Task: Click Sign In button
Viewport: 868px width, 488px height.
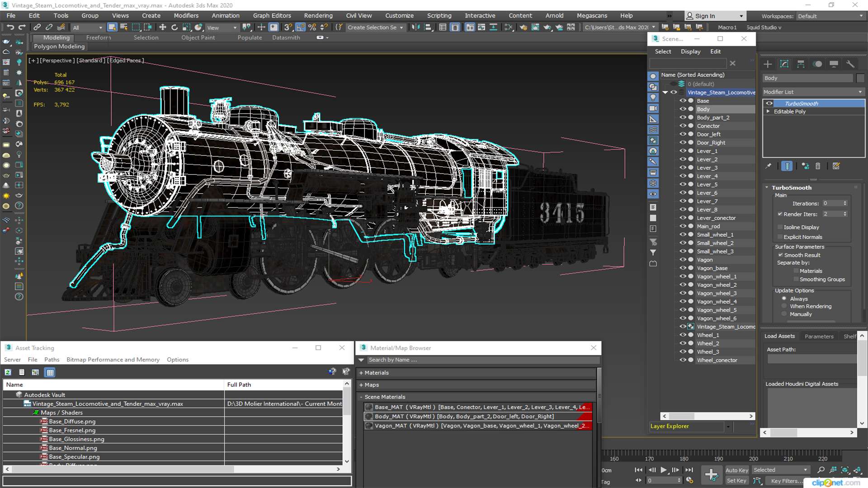Action: [715, 16]
